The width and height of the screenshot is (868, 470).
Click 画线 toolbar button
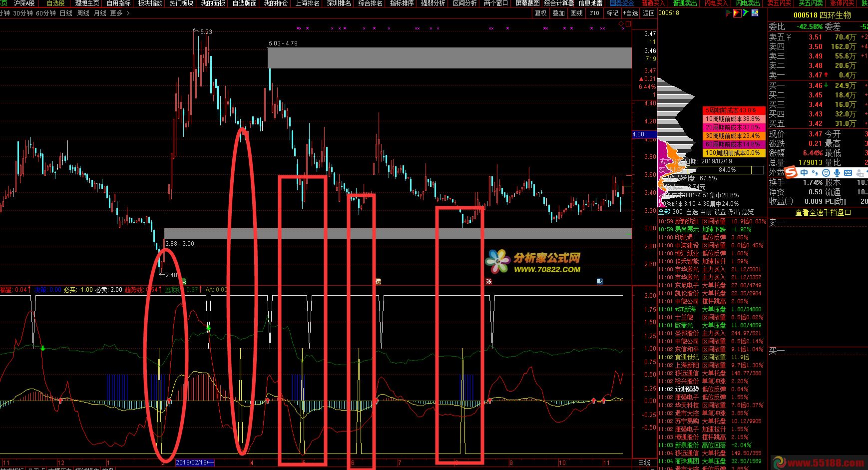click(576, 13)
